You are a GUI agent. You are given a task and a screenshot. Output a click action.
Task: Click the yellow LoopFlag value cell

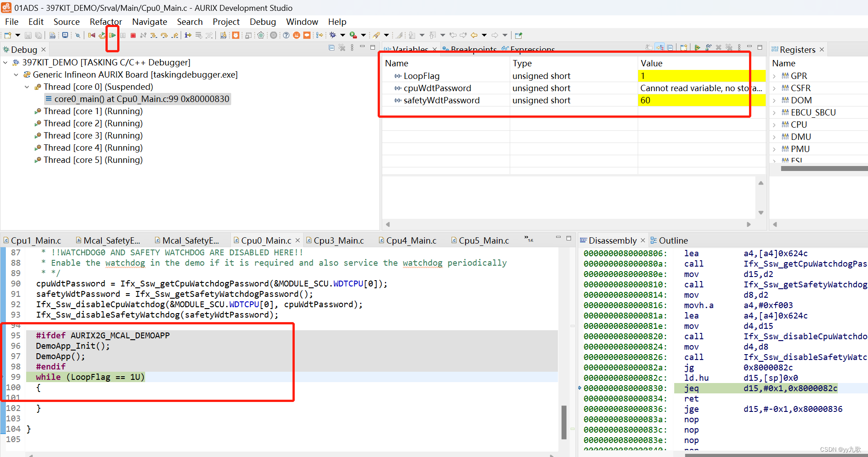(701, 76)
